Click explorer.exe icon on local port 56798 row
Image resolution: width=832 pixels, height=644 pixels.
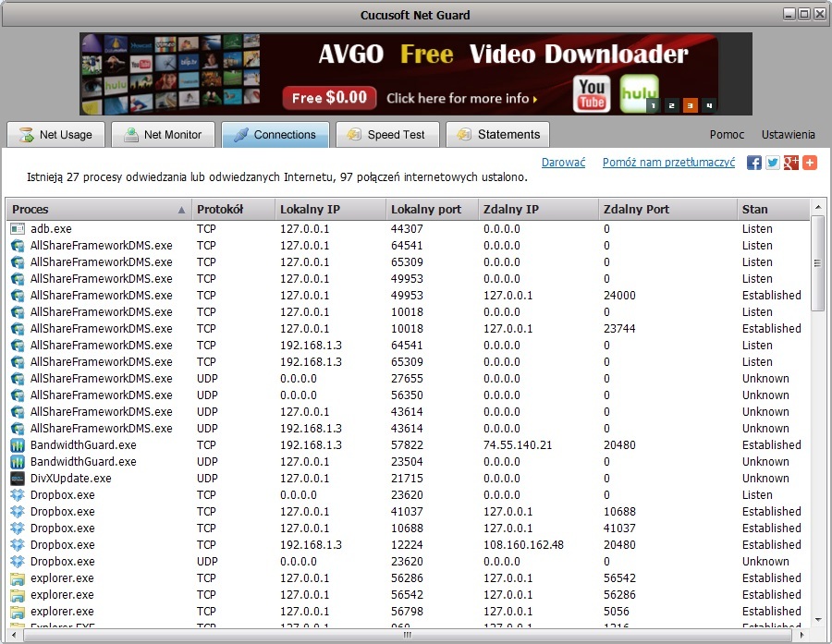pyautogui.click(x=18, y=612)
